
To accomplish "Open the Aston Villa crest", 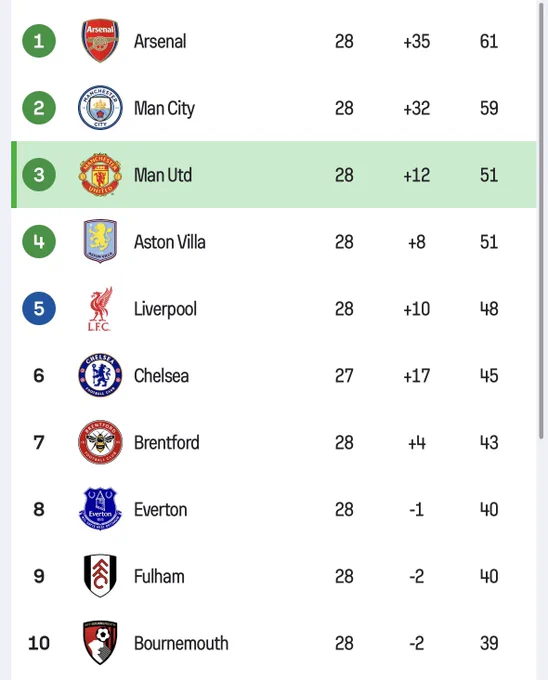I will click(x=100, y=241).
